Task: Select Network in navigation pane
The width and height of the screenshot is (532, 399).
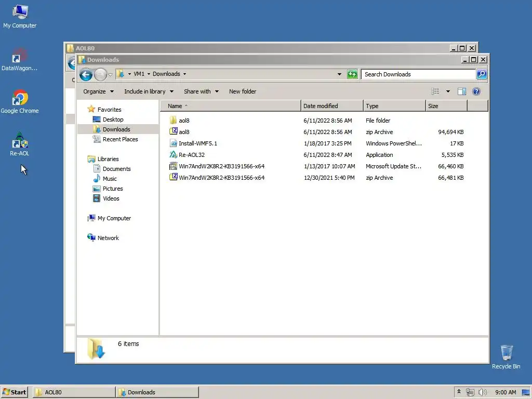Action: pos(103,238)
